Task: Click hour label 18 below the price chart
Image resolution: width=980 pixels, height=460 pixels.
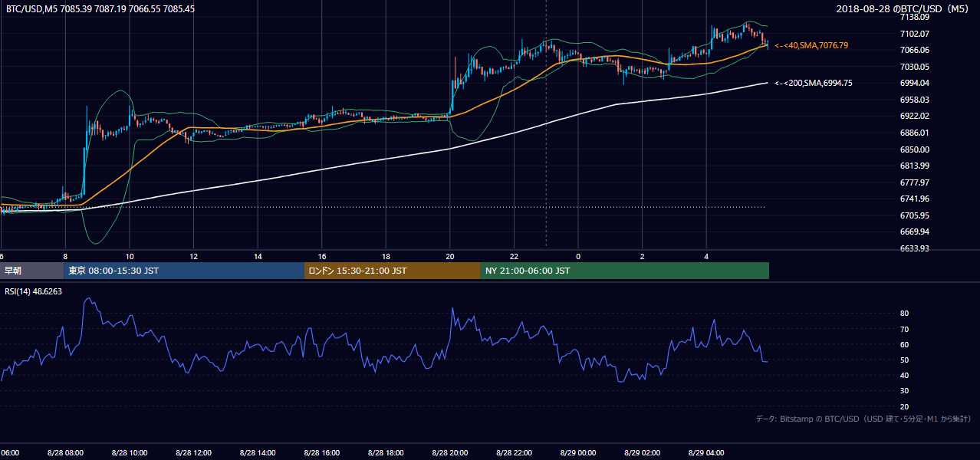Action: point(386,256)
